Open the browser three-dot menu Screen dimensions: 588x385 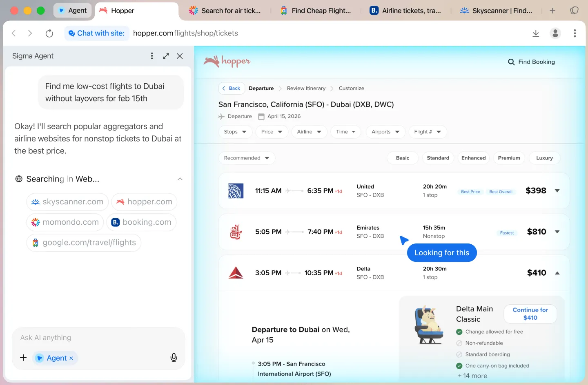pos(575,33)
